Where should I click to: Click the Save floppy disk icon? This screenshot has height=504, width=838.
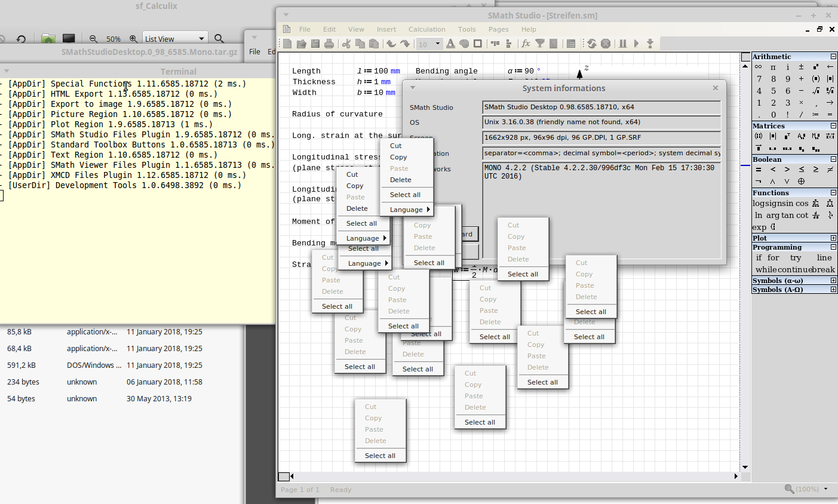[315, 44]
